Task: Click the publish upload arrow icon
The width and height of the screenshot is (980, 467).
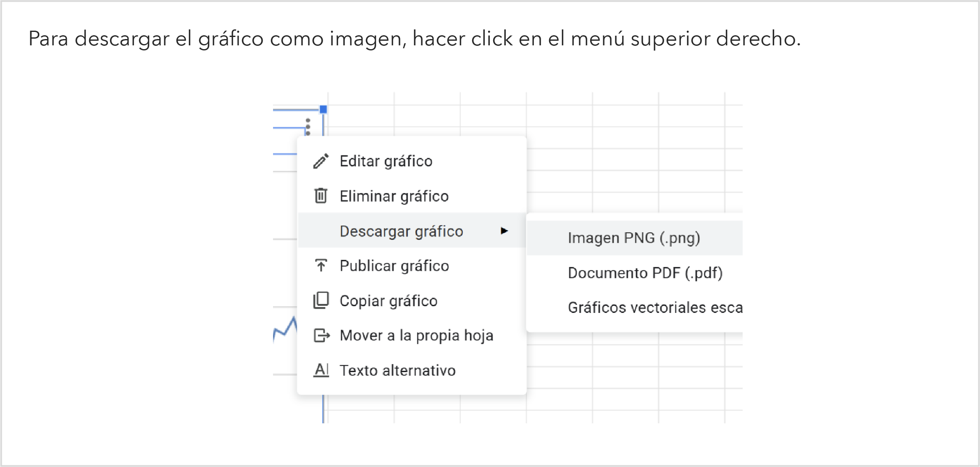Action: (x=321, y=265)
